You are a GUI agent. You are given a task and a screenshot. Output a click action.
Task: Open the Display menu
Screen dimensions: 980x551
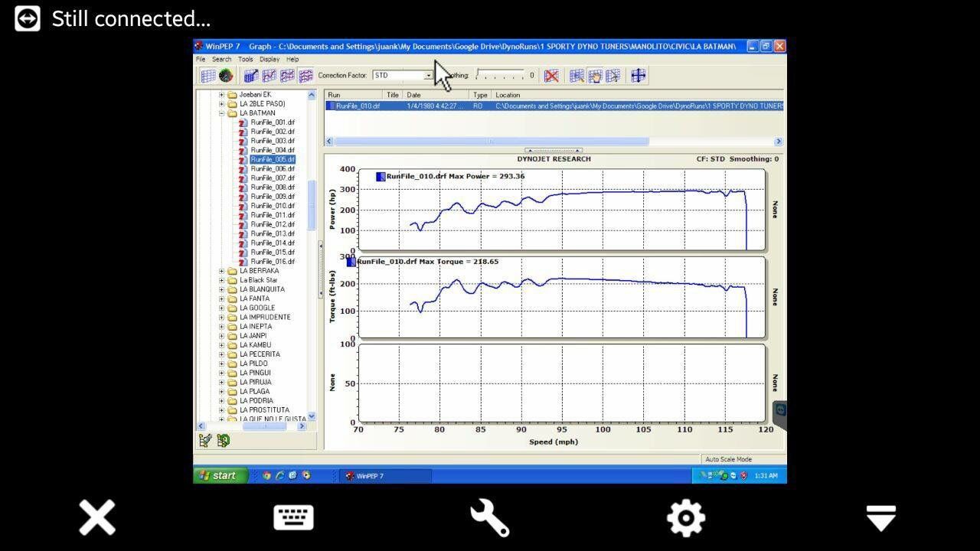[269, 59]
